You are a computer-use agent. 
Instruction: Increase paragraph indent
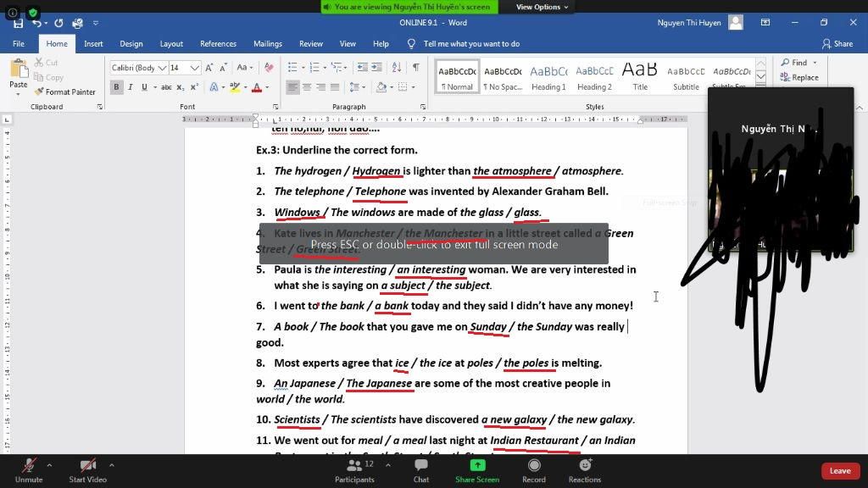(376, 68)
